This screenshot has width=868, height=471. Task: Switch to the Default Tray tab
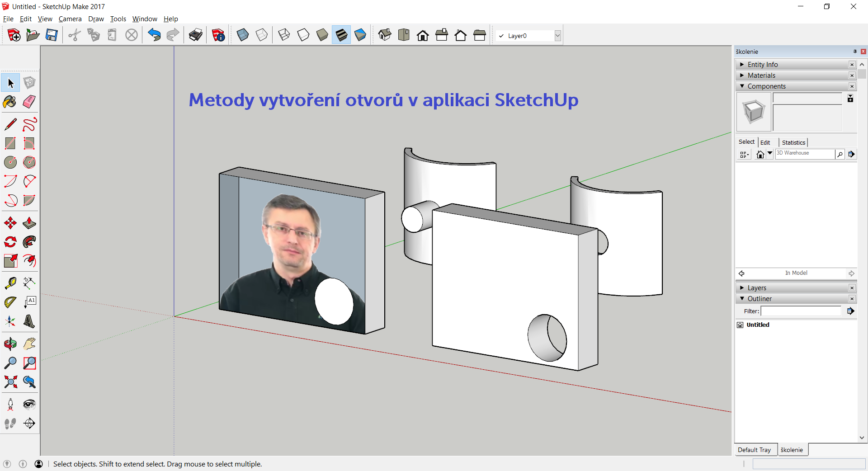click(x=755, y=450)
